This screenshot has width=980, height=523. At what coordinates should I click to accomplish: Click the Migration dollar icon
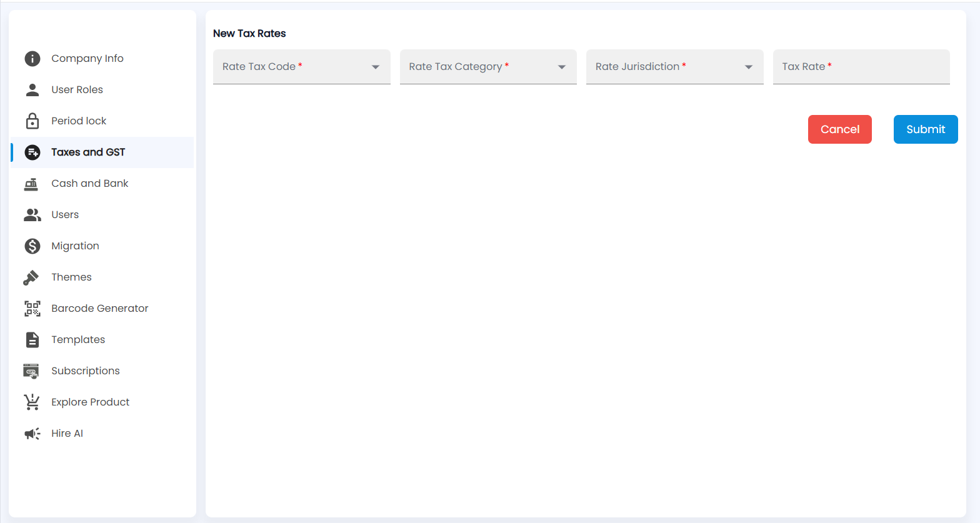click(x=32, y=246)
